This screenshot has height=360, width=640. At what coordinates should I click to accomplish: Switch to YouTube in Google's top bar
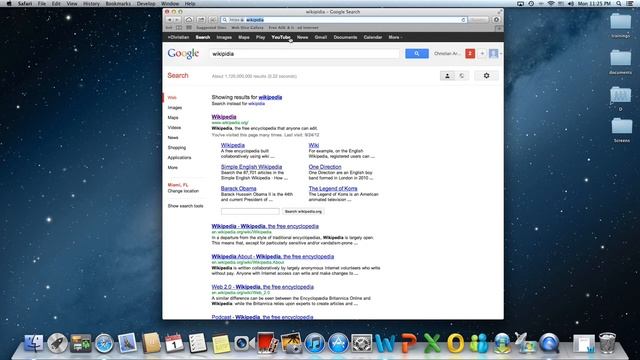(x=281, y=37)
